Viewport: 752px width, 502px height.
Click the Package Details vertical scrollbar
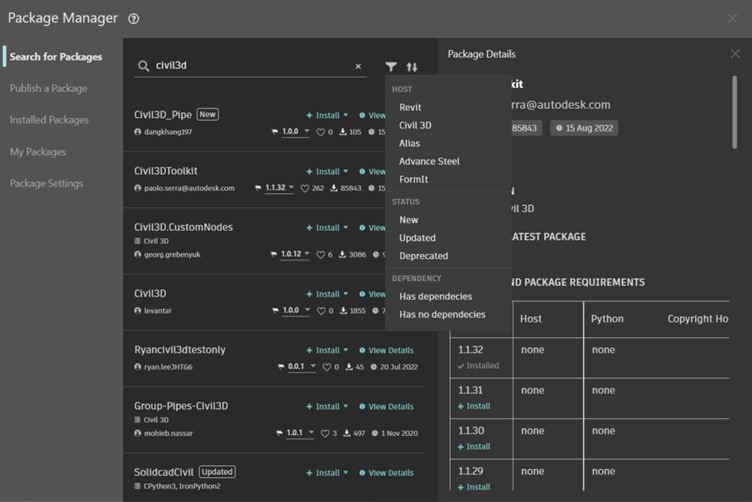coord(734,112)
